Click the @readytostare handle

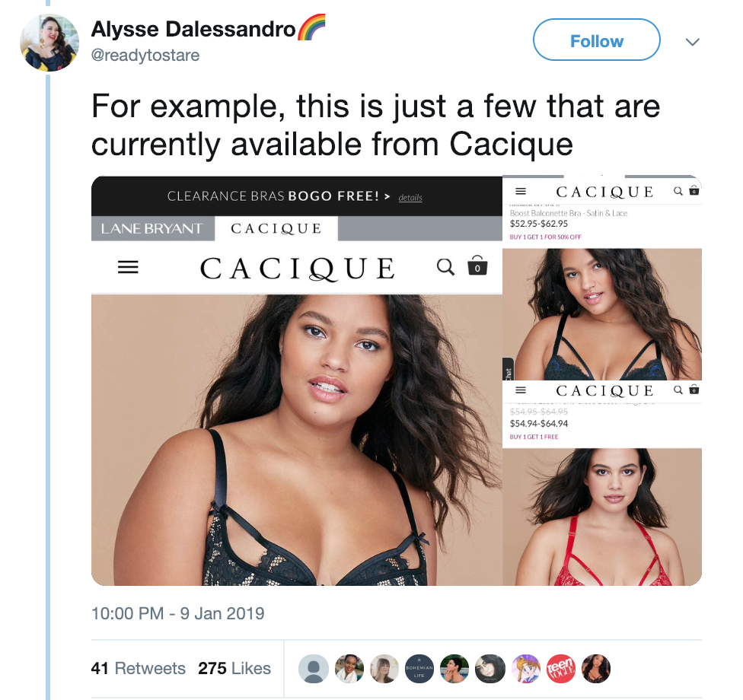pyautogui.click(x=145, y=55)
